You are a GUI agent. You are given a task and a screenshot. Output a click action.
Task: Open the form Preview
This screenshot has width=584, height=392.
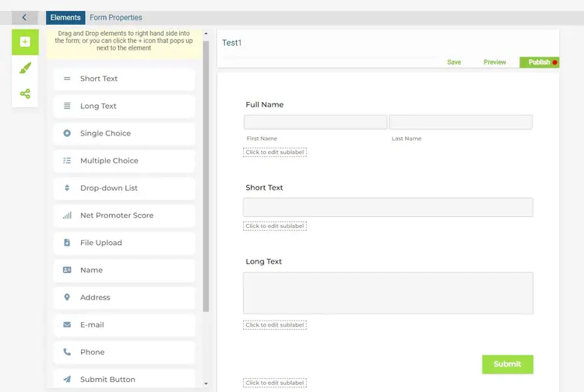494,62
